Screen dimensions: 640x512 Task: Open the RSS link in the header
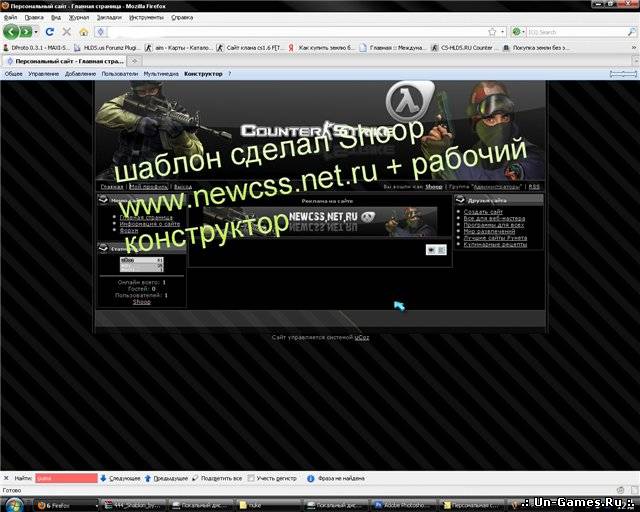534,187
